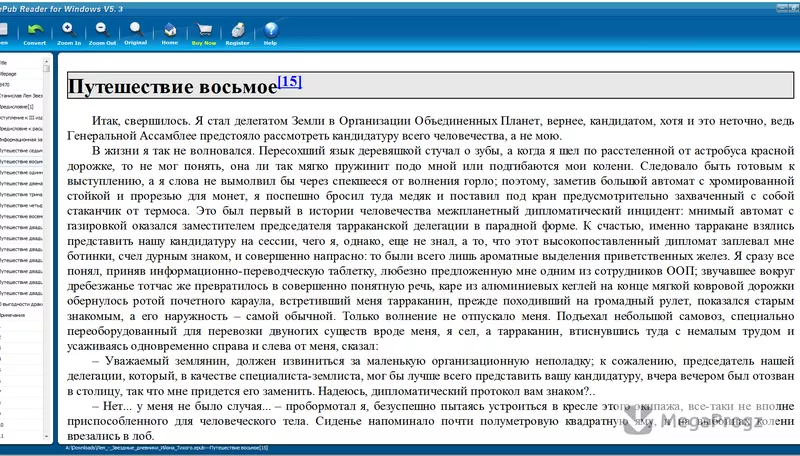Open 'О выгодности дракона' entry in sidebar
The width and height of the screenshot is (800, 456).
21,304
